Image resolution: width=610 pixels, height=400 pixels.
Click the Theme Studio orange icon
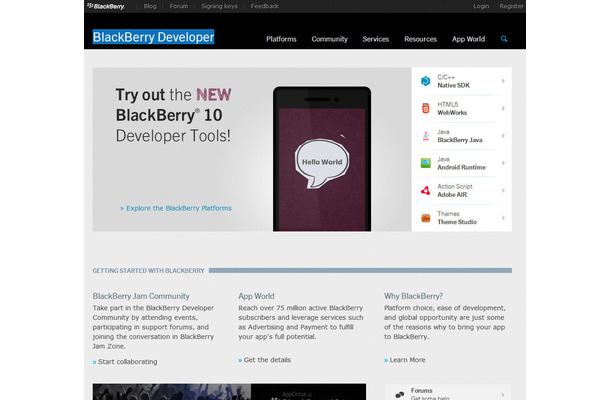point(426,218)
